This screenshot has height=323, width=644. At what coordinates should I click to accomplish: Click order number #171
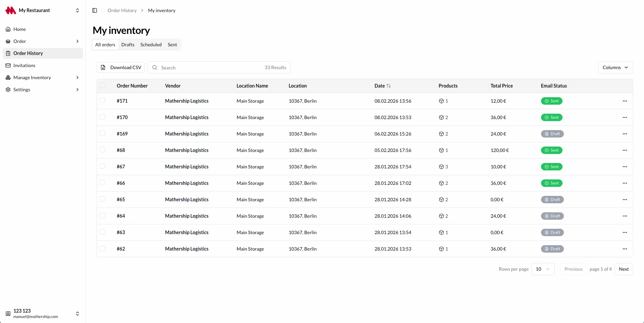point(122,101)
